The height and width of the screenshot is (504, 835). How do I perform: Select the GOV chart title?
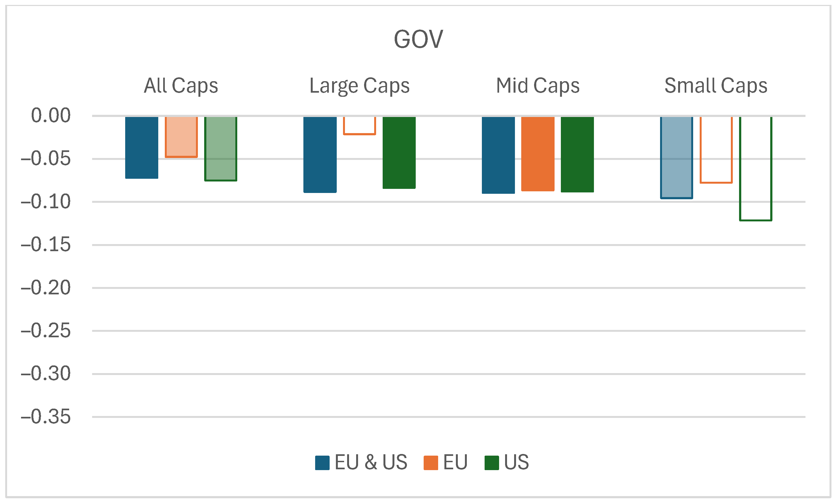pyautogui.click(x=418, y=39)
